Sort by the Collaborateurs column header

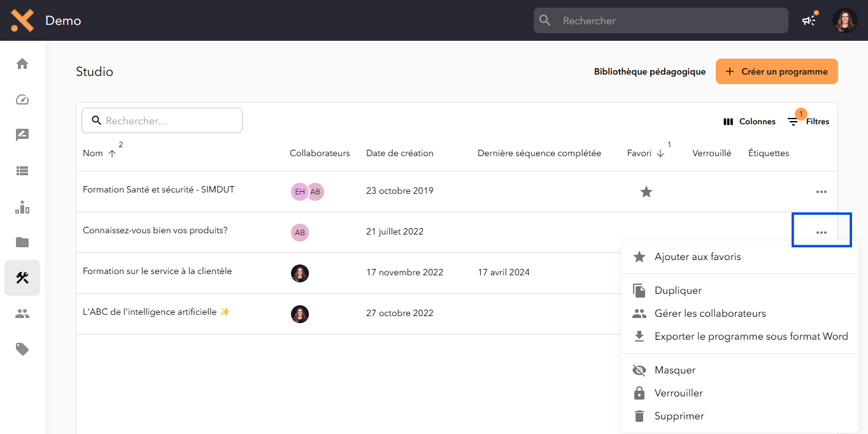click(x=320, y=153)
